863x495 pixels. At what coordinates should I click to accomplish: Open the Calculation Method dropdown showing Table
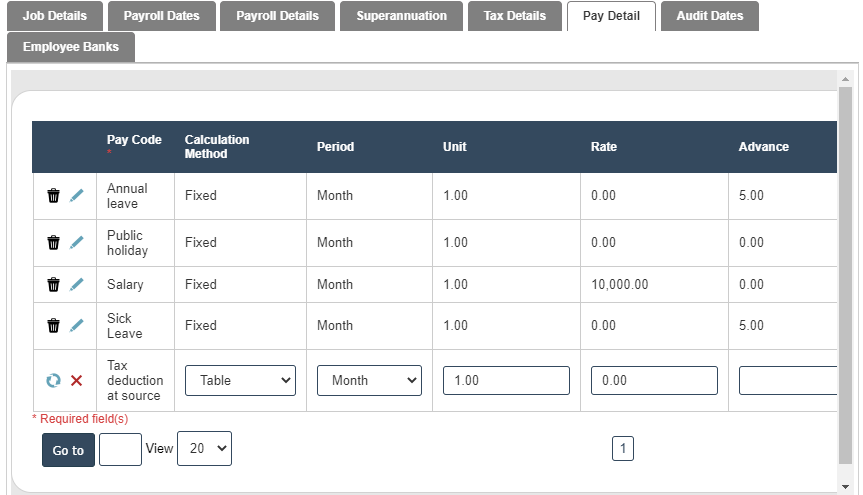click(x=240, y=380)
